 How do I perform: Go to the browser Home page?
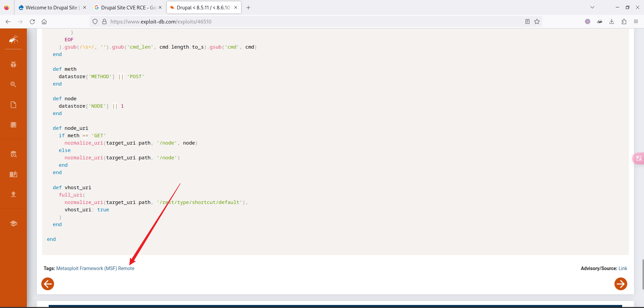44,21
